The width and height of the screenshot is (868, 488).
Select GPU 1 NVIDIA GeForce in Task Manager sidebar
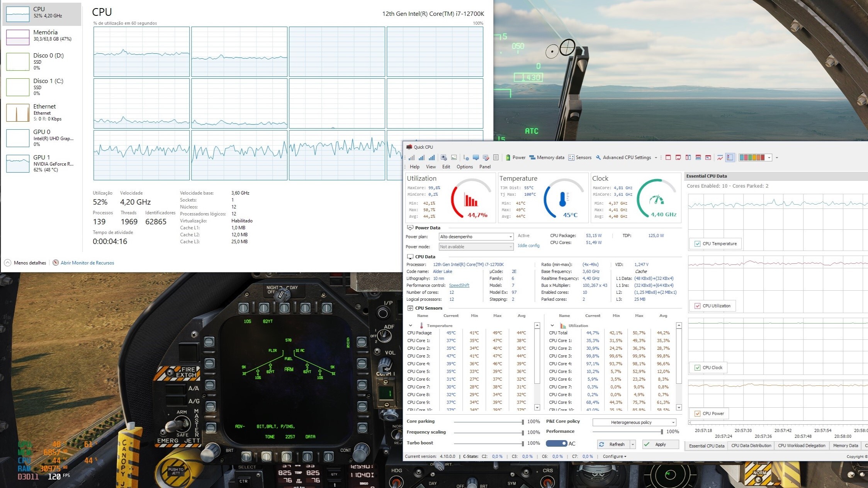42,163
